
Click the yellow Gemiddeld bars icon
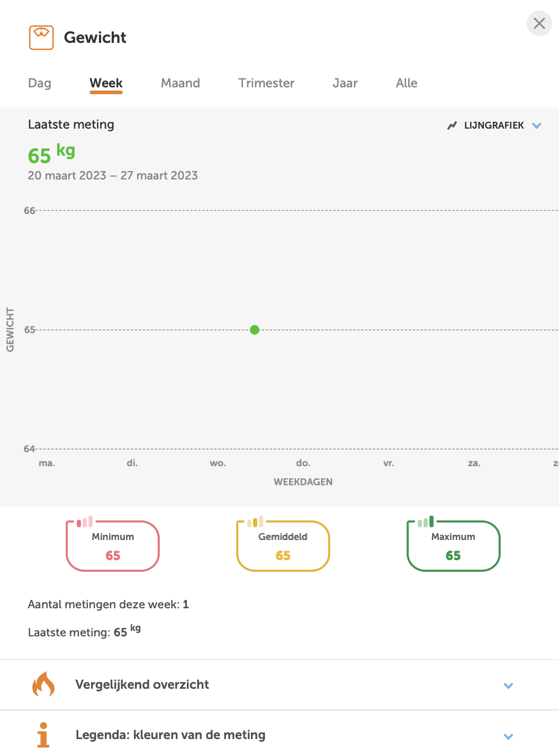pos(255,523)
